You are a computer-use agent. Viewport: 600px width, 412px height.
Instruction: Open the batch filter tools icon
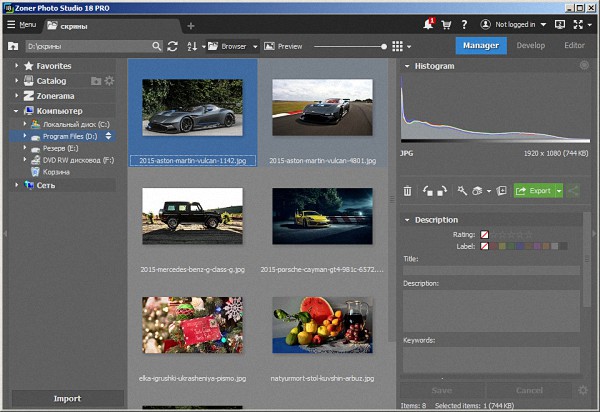pyautogui.click(x=477, y=191)
